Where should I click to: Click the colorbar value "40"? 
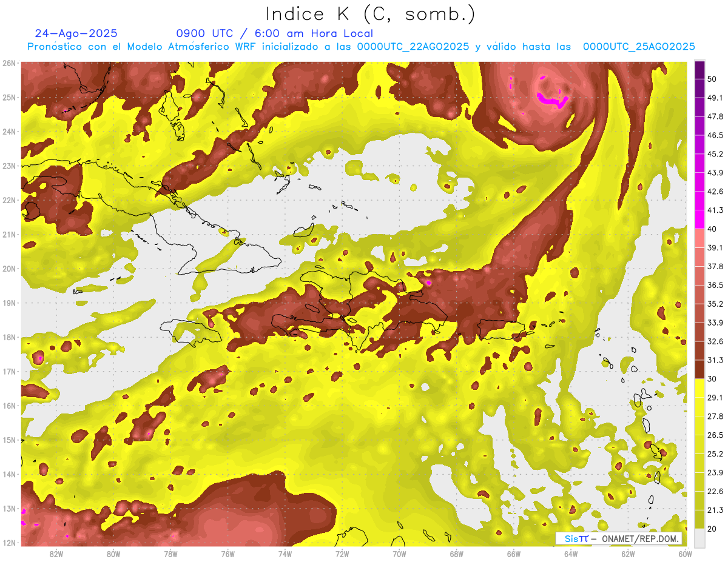click(x=712, y=229)
